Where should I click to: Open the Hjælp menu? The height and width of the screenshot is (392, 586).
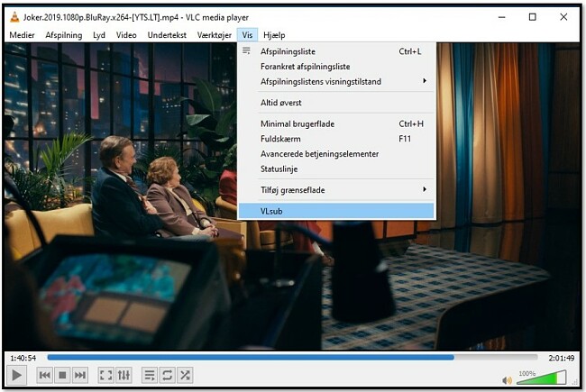274,35
